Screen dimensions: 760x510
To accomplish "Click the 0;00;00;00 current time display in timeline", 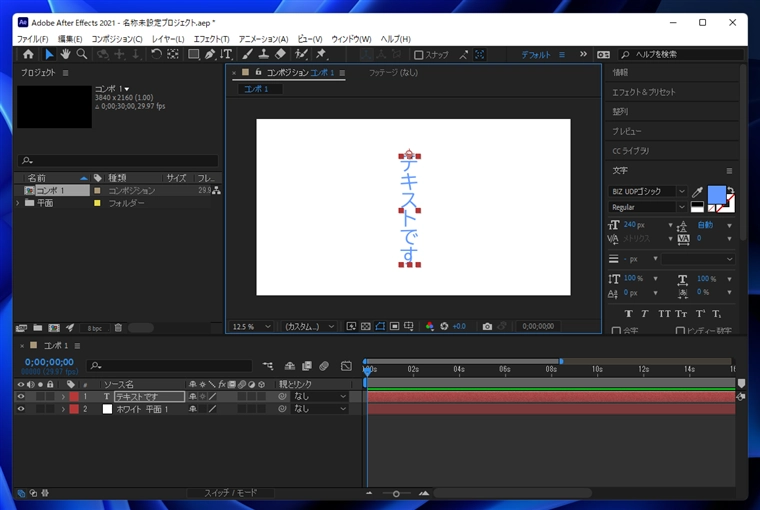I will [x=49, y=362].
